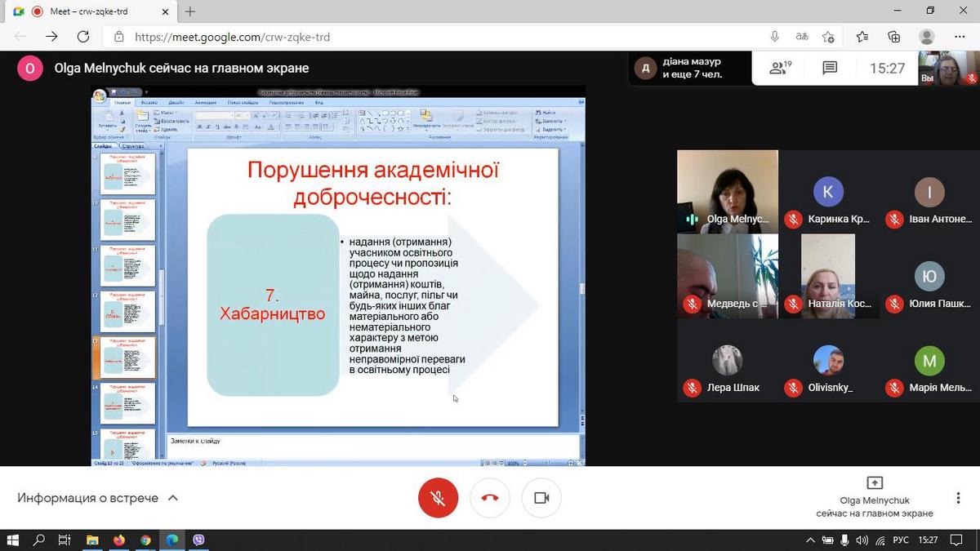Open browser favorites star icon
This screenshot has height=551, width=980.
coord(862,37)
